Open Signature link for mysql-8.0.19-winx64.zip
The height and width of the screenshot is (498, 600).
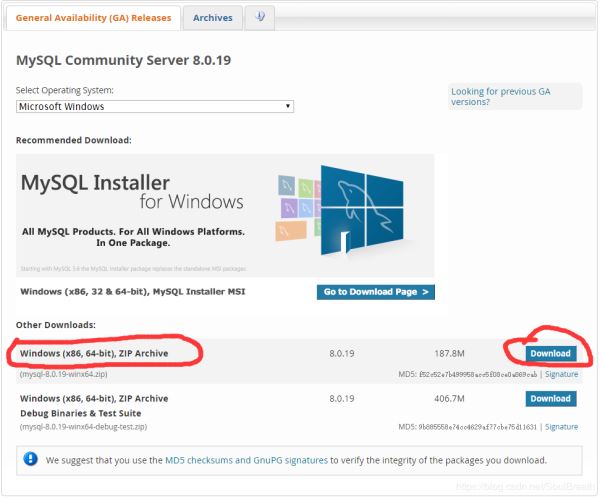[x=561, y=374]
